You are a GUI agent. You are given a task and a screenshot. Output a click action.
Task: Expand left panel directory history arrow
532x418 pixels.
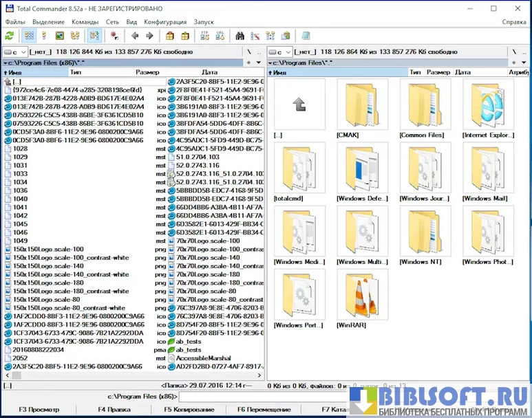(x=259, y=62)
